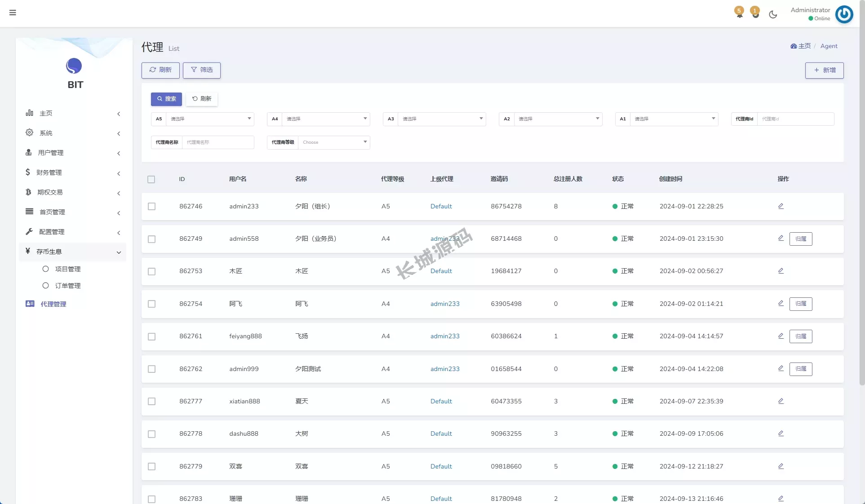Click the 用户管理 user sidebar icon
Image resolution: width=865 pixels, height=504 pixels.
29,152
